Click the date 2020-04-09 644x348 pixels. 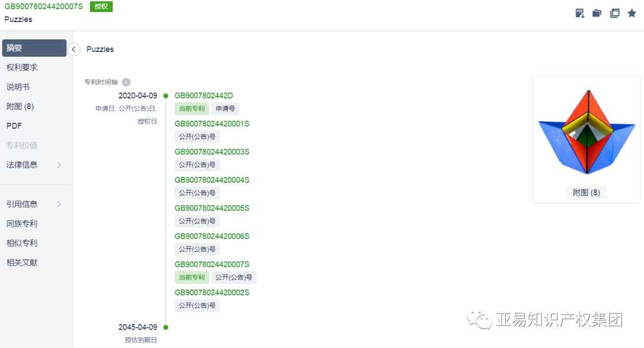point(138,96)
